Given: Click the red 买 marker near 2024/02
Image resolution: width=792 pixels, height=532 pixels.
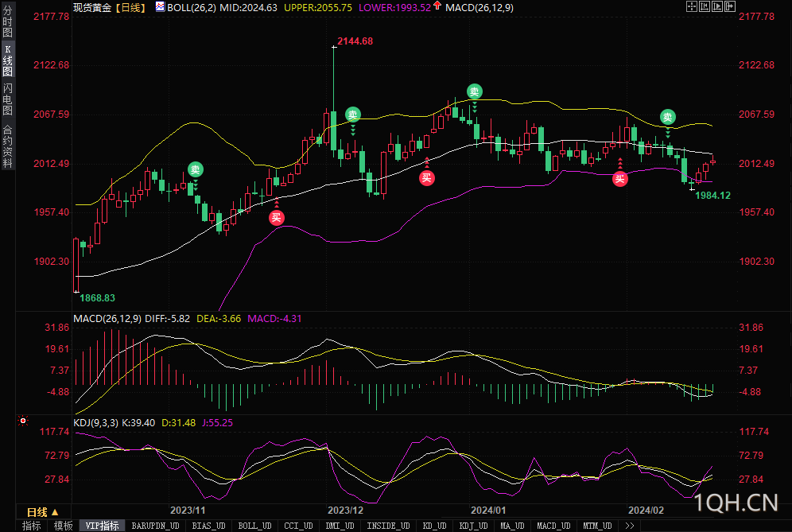Looking at the screenshot, I should click(619, 179).
